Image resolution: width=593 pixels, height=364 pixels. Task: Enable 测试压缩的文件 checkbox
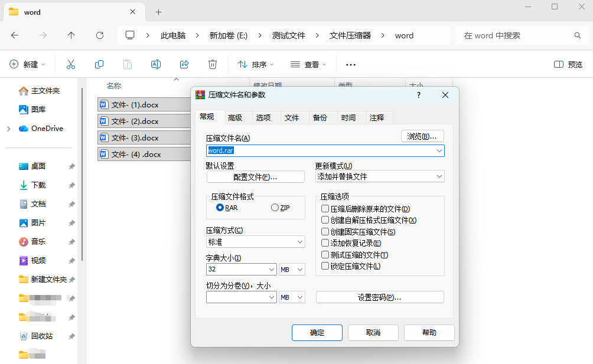click(x=325, y=254)
